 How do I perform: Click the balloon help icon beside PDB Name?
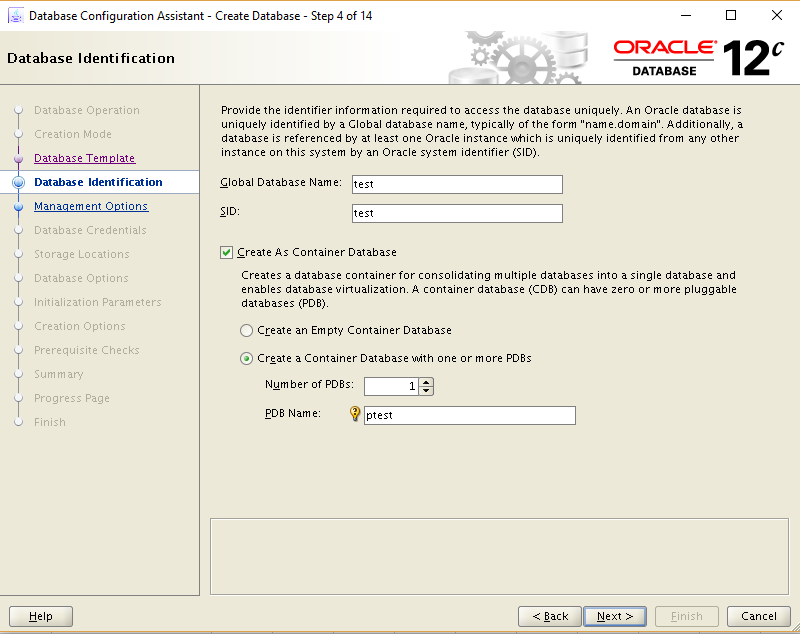pyautogui.click(x=356, y=415)
